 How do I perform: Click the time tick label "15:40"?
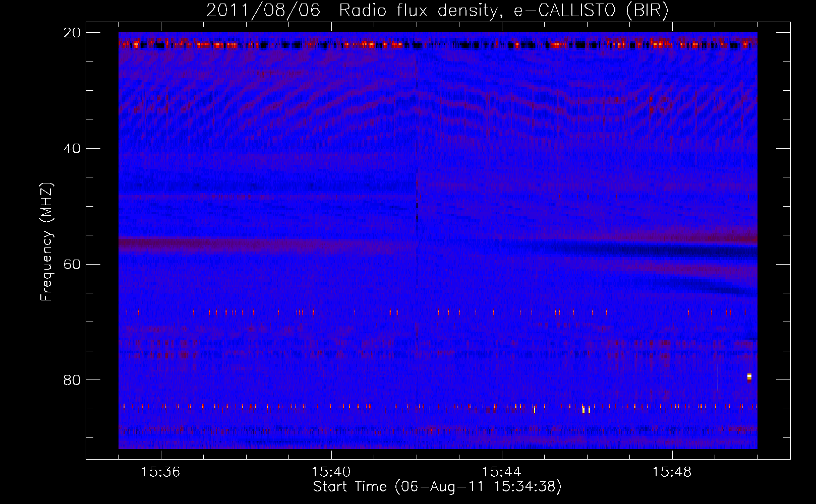click(331, 472)
